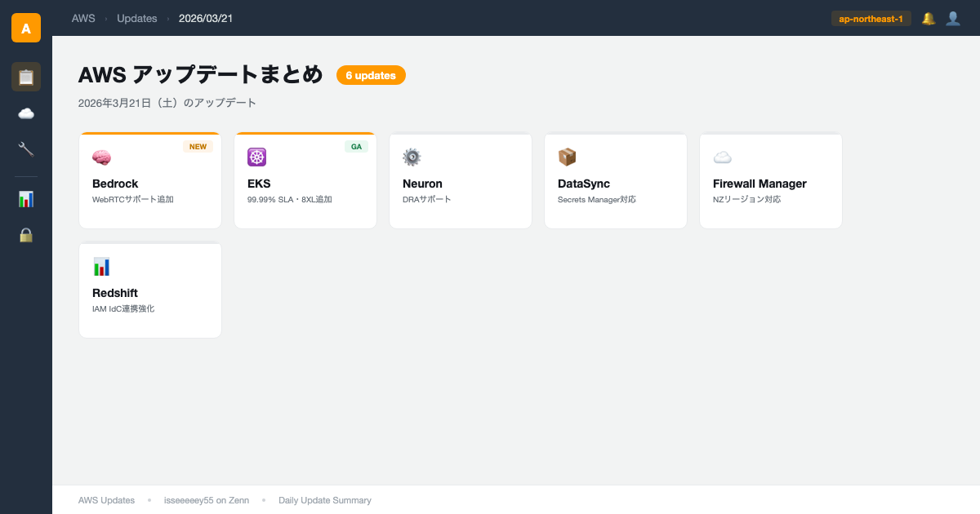The height and width of the screenshot is (514, 980).
Task: Open the Firewall Manager card
Action: [x=771, y=181]
